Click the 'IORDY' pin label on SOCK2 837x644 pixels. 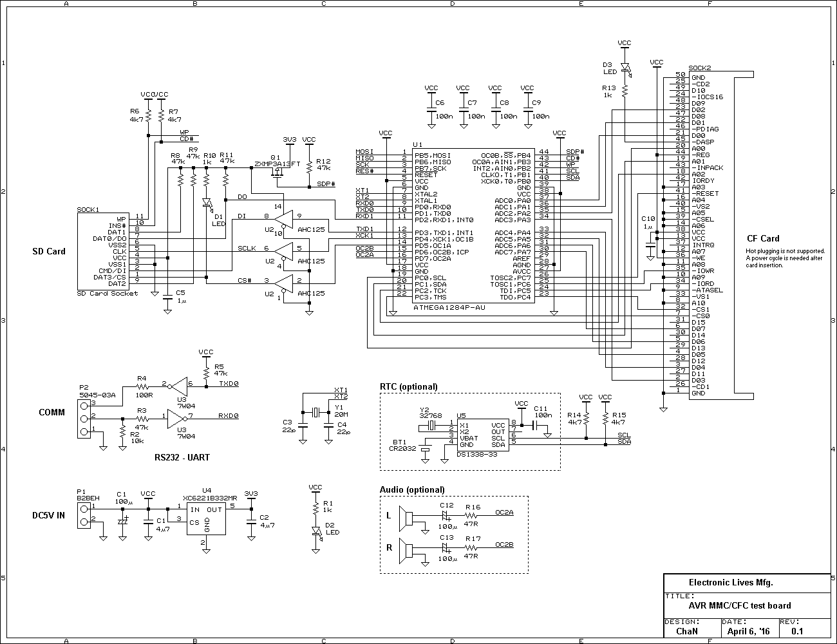(x=703, y=181)
